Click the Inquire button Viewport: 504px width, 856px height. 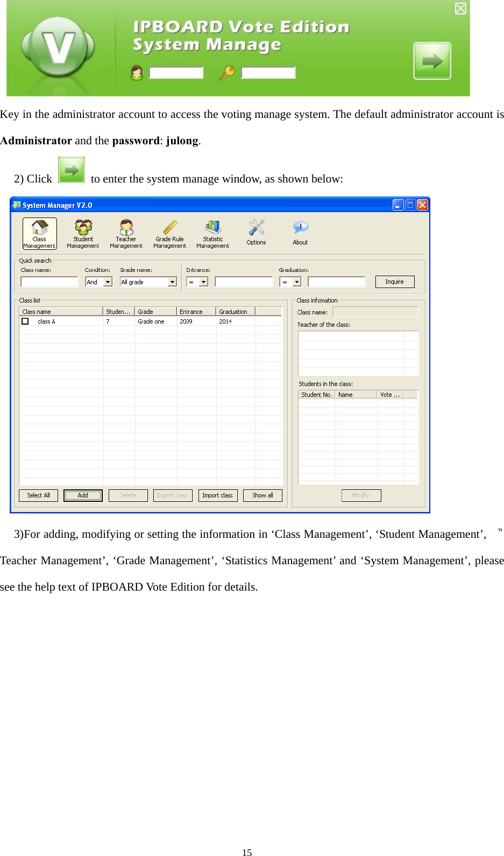(x=395, y=282)
